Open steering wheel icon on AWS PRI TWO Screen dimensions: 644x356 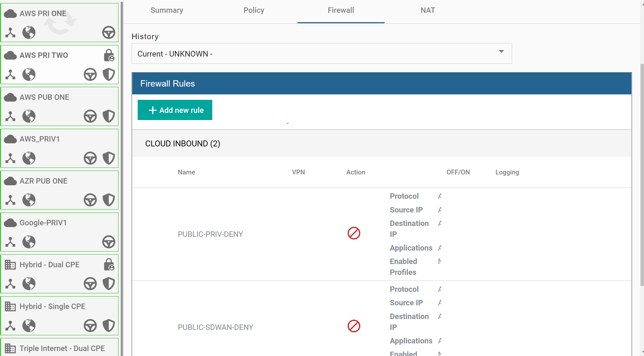tap(90, 75)
